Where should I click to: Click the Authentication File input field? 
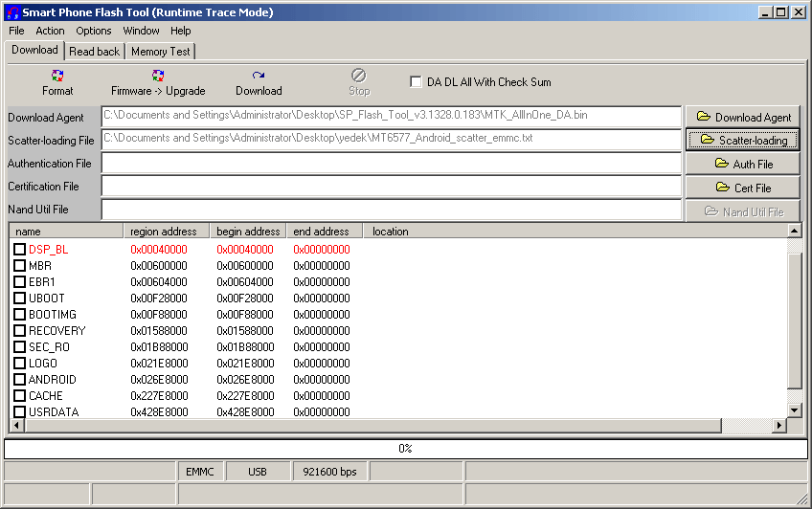coord(391,164)
